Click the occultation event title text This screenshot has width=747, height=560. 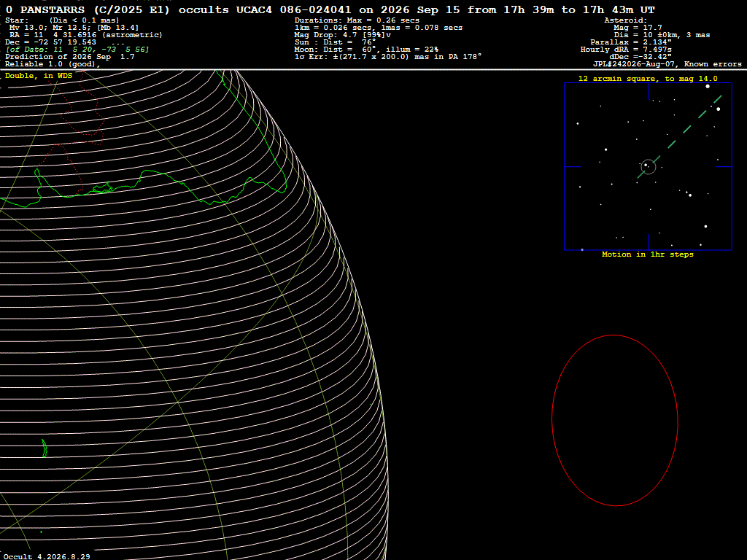point(330,9)
